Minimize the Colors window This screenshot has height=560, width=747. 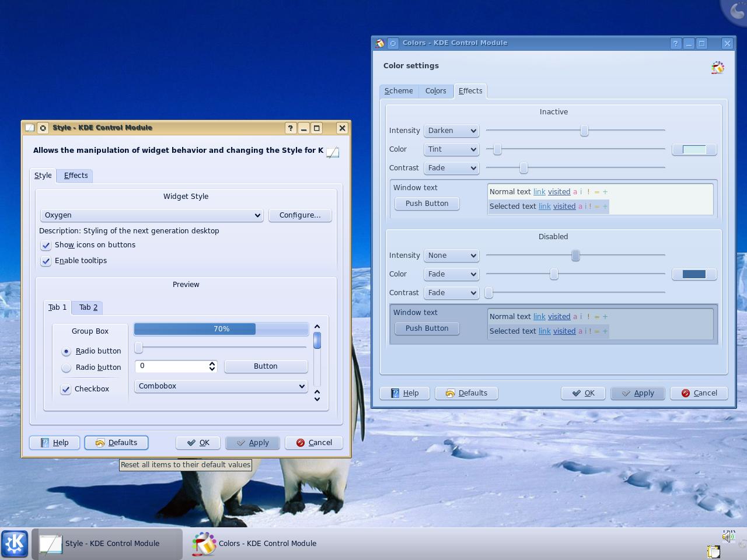[689, 43]
